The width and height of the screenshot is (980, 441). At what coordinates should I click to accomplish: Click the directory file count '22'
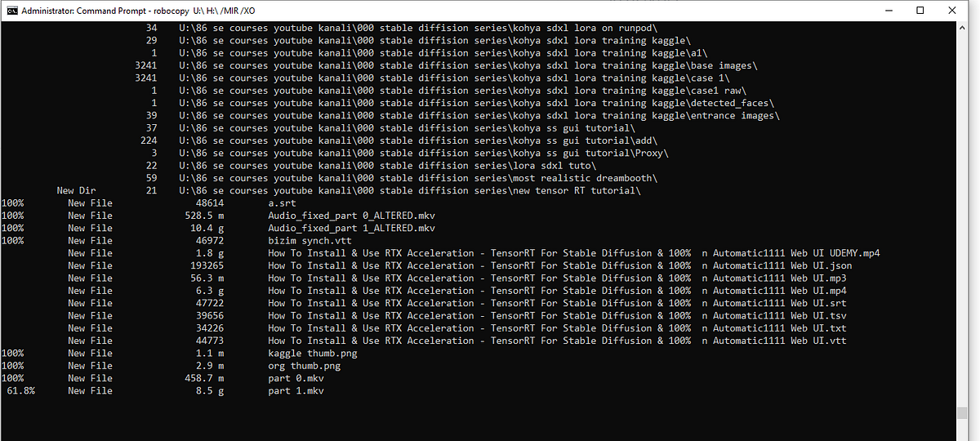[152, 166]
